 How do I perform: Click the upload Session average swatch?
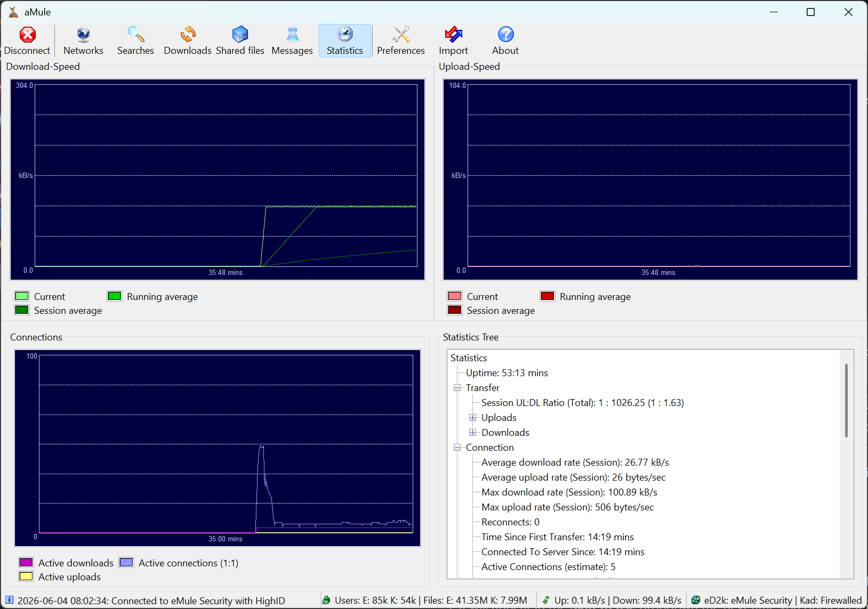click(455, 310)
